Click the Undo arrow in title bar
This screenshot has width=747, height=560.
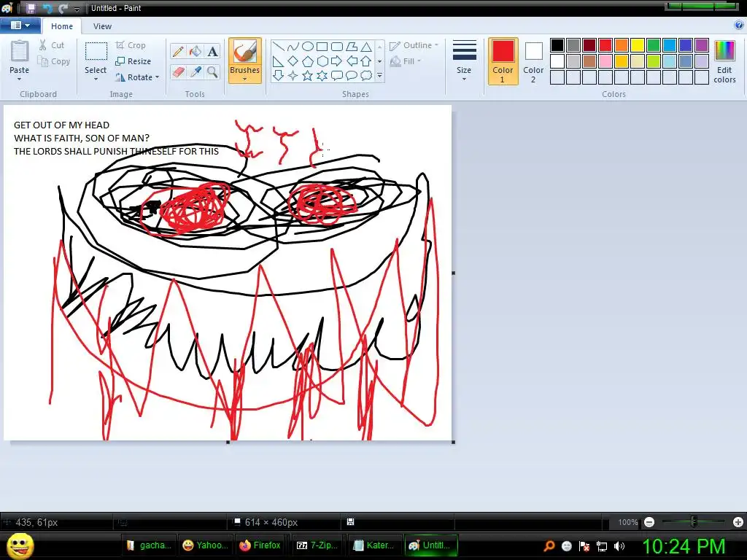click(x=47, y=8)
